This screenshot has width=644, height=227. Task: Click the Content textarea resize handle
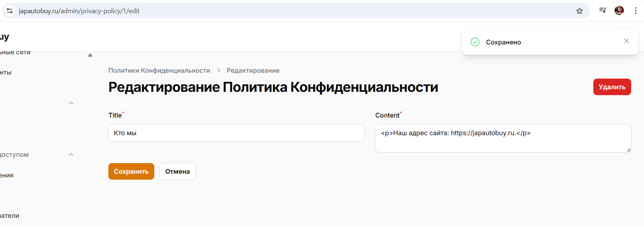(x=629, y=149)
